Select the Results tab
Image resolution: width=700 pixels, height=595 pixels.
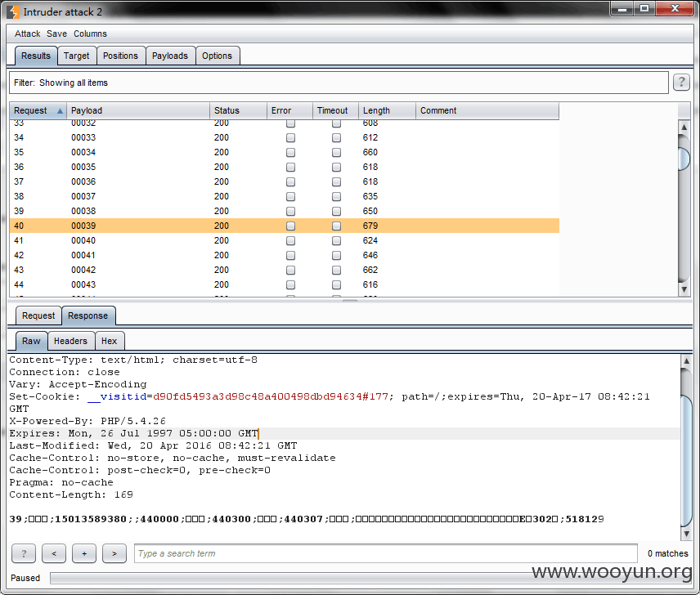[x=36, y=56]
